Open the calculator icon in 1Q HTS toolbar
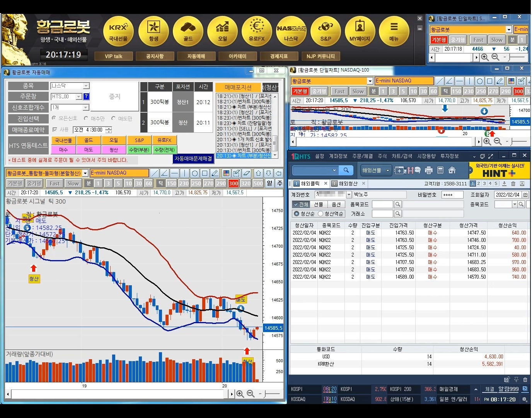 click(440, 170)
